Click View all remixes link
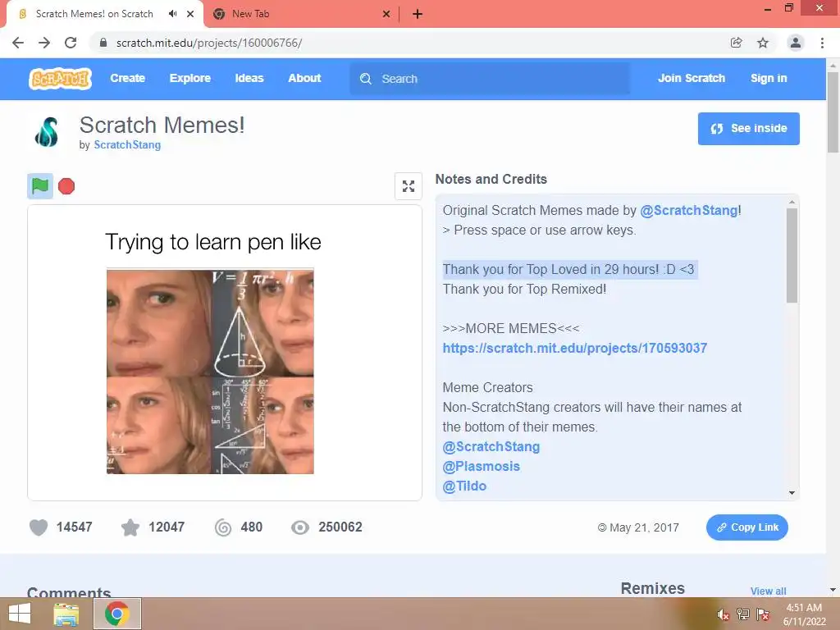840x630 pixels. click(768, 591)
